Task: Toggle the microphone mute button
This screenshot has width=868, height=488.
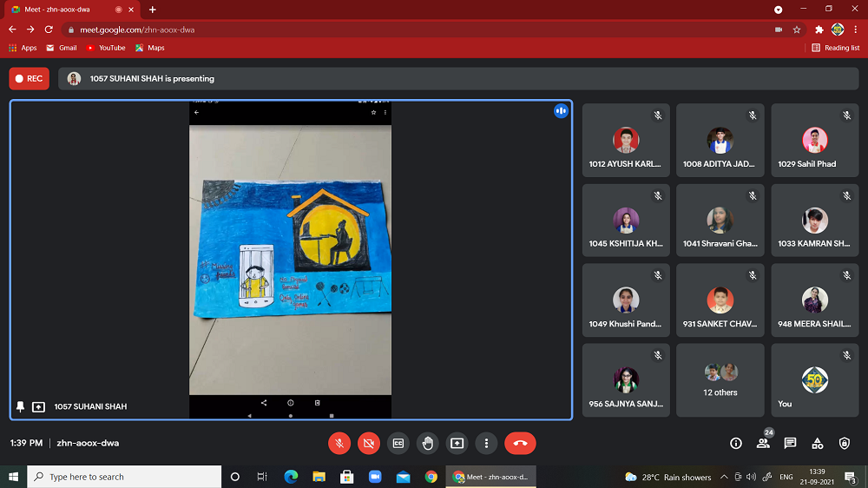Action: tap(339, 443)
